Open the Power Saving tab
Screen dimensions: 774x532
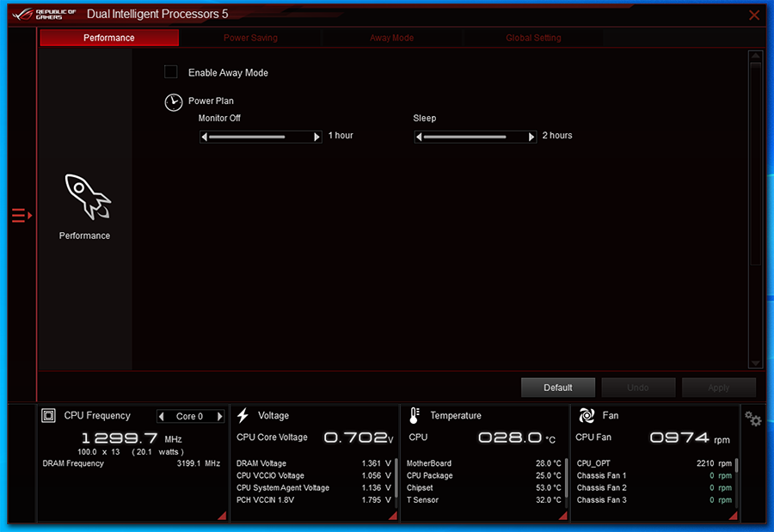tap(250, 38)
